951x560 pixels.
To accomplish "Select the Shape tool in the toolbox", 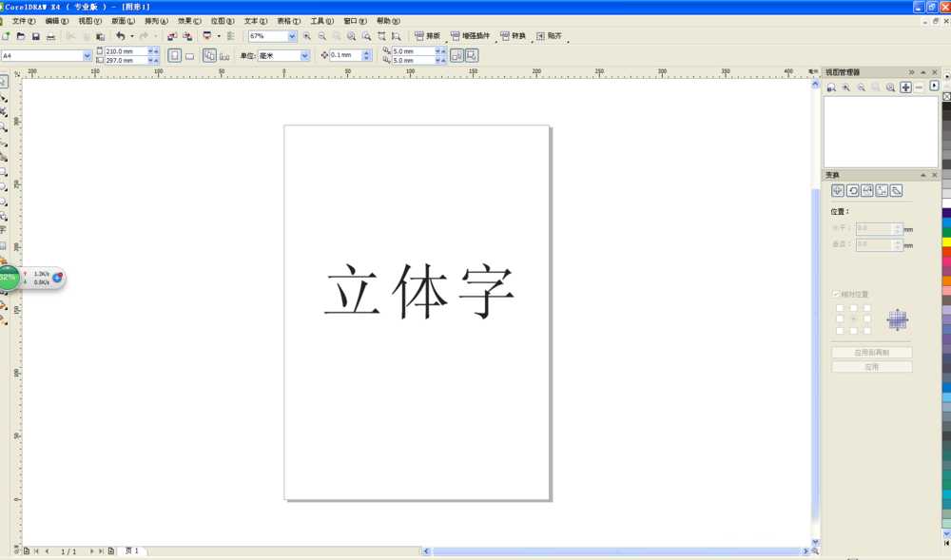I will pyautogui.click(x=6, y=98).
